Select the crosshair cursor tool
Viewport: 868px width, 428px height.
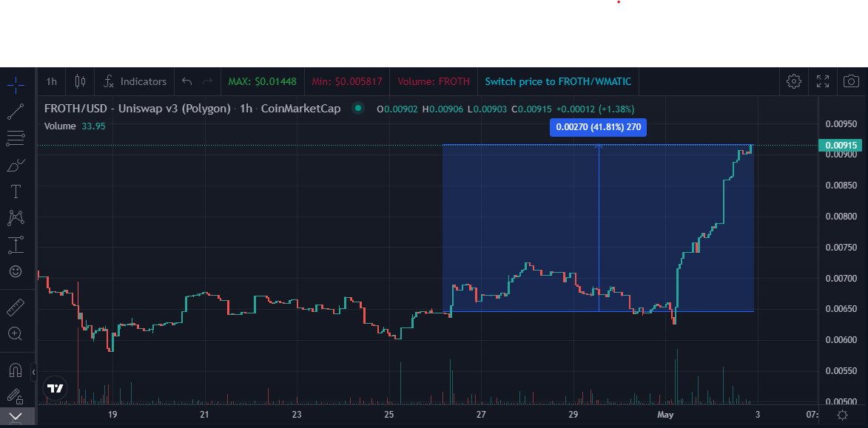pos(16,84)
